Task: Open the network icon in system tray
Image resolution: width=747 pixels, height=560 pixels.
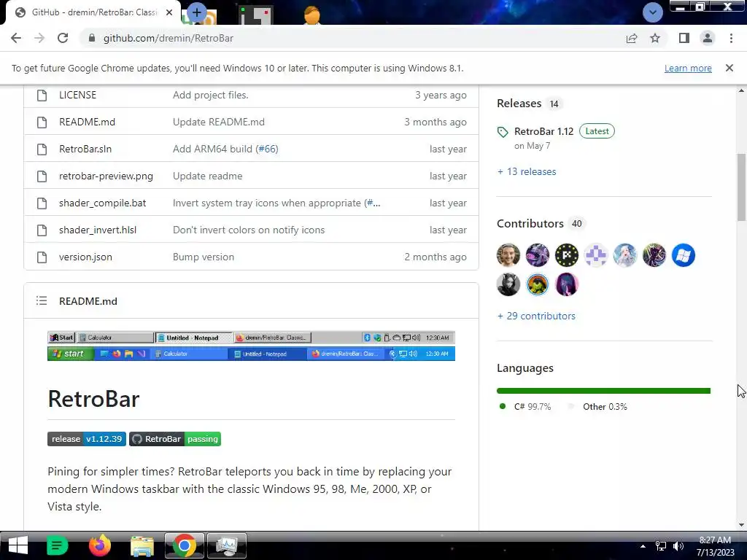Action: (661, 546)
